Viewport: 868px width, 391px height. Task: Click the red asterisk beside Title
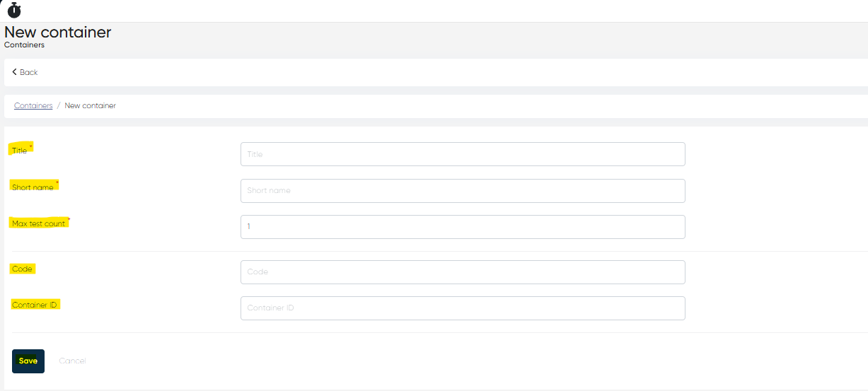coord(30,146)
